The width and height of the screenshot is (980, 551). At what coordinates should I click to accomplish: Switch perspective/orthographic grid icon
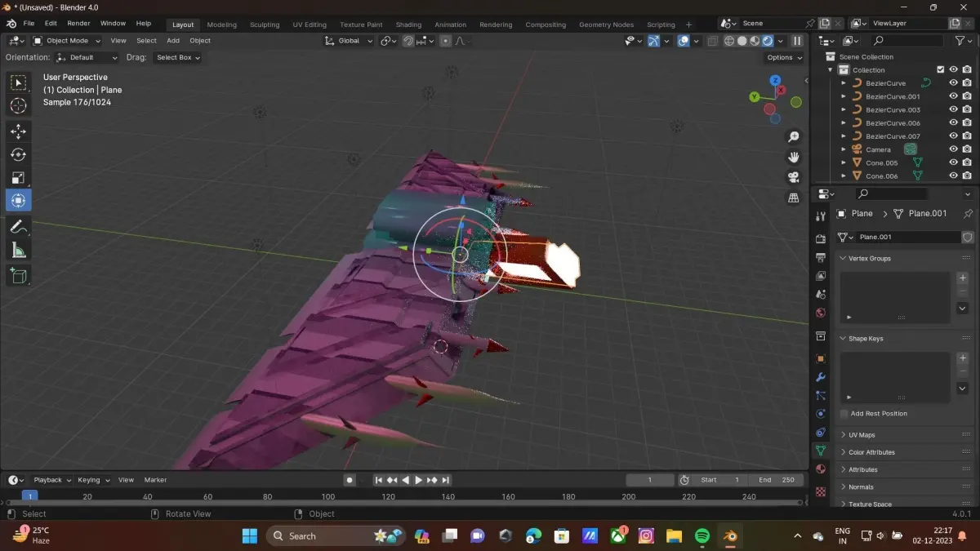coord(793,198)
